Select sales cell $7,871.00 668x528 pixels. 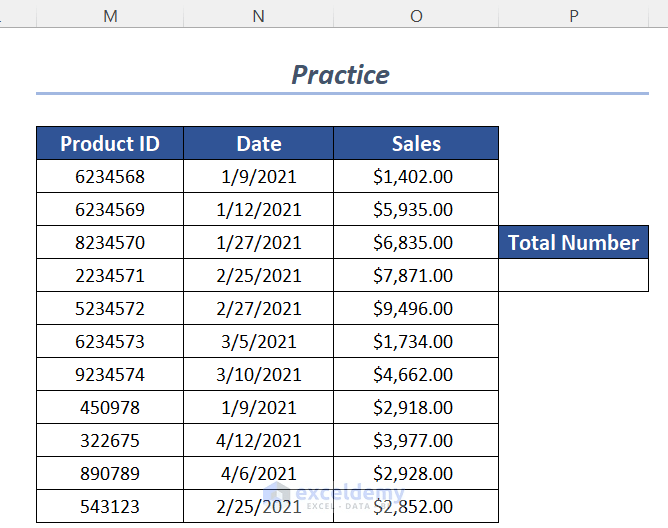point(416,275)
